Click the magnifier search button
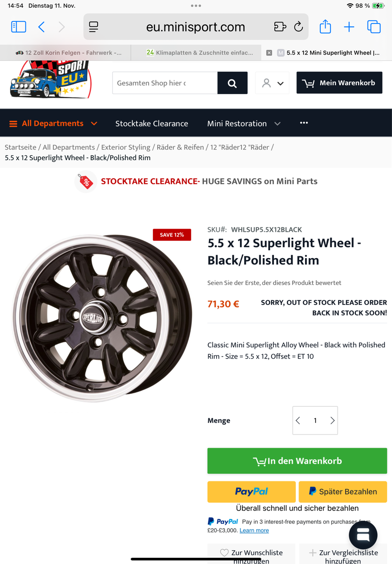This screenshot has width=392, height=564. (x=232, y=83)
